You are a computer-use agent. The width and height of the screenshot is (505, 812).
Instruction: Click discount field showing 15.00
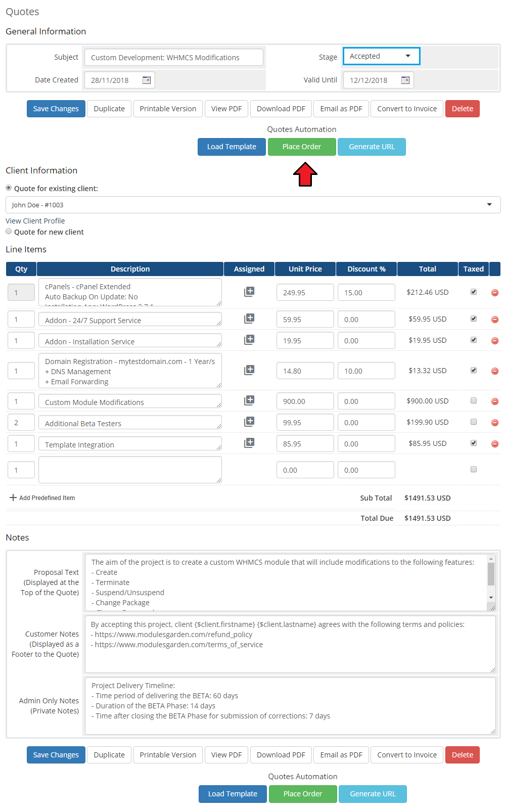(x=366, y=292)
